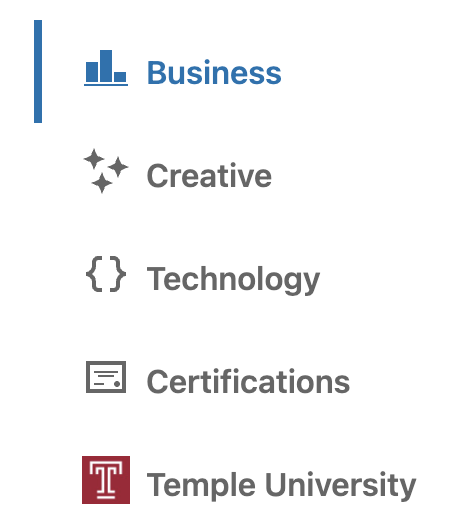Image resolution: width=456 pixels, height=524 pixels.
Task: Click the Creative sparkle stars icon
Action: (106, 171)
